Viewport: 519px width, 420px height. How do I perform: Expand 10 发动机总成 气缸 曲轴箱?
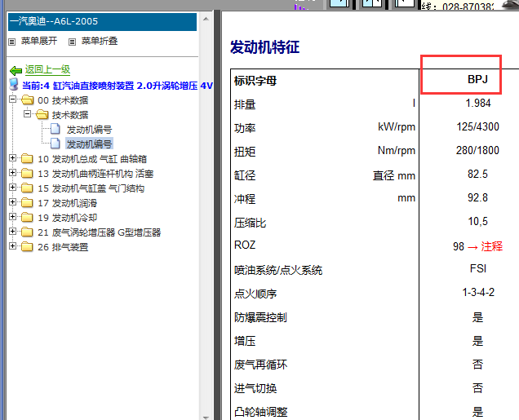12,157
